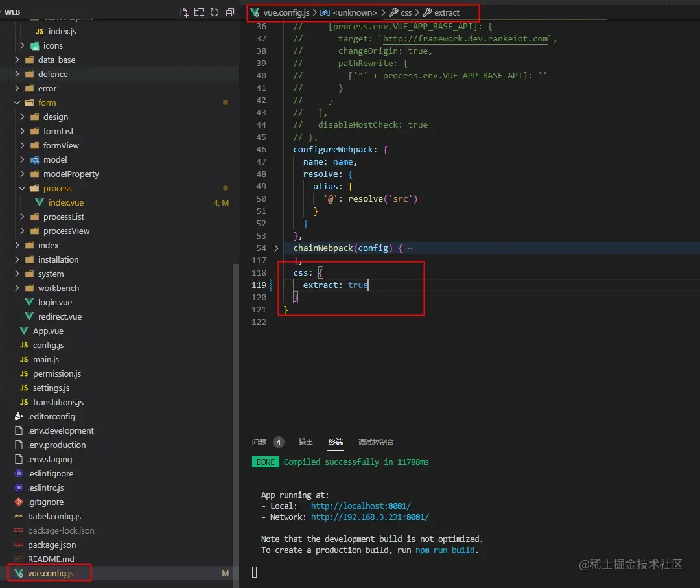This screenshot has width=700, height=588.
Task: Open .gitignore file
Action: [x=45, y=502]
